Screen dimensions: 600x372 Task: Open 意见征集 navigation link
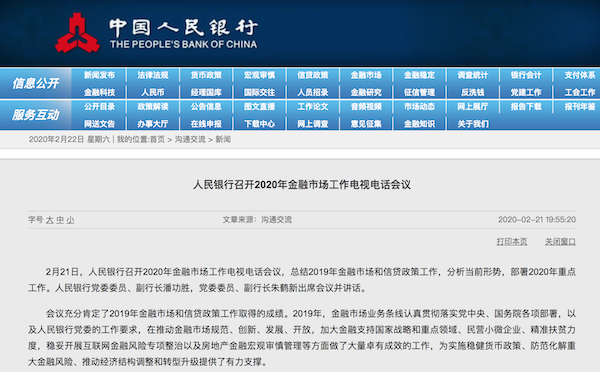pyautogui.click(x=366, y=124)
